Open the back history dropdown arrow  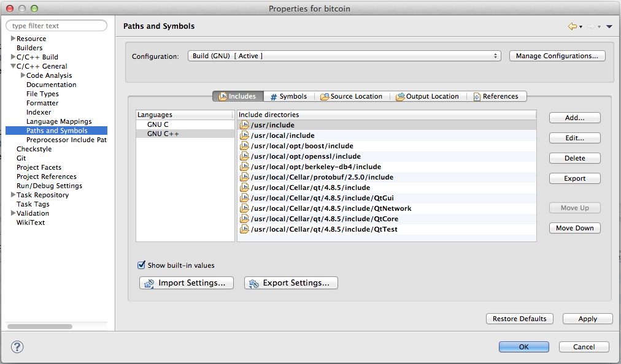tap(580, 27)
